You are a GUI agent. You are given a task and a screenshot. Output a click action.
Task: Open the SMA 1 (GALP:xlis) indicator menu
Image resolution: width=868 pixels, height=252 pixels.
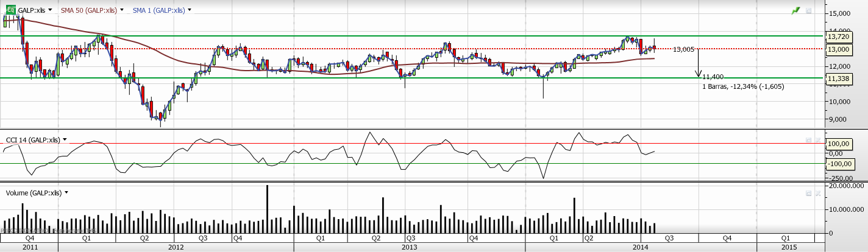(190, 10)
